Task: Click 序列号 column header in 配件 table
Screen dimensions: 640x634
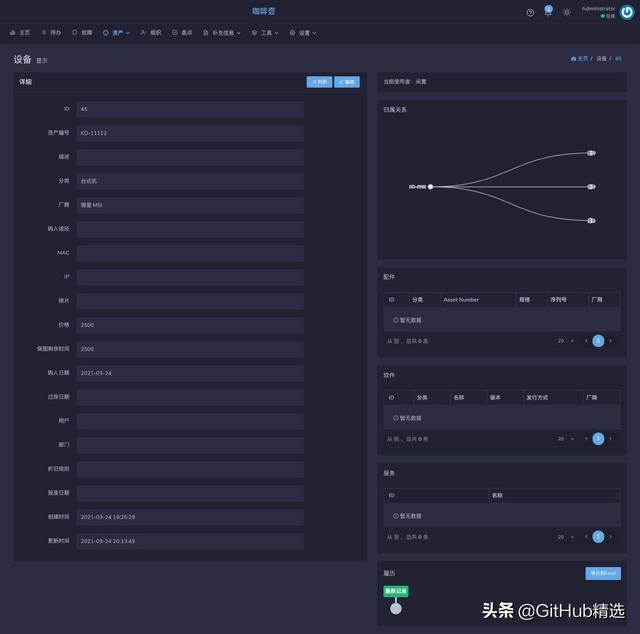Action: 558,300
